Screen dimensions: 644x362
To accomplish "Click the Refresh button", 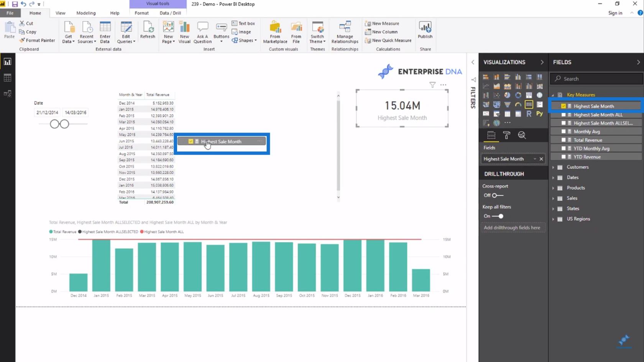I will pos(148,30).
